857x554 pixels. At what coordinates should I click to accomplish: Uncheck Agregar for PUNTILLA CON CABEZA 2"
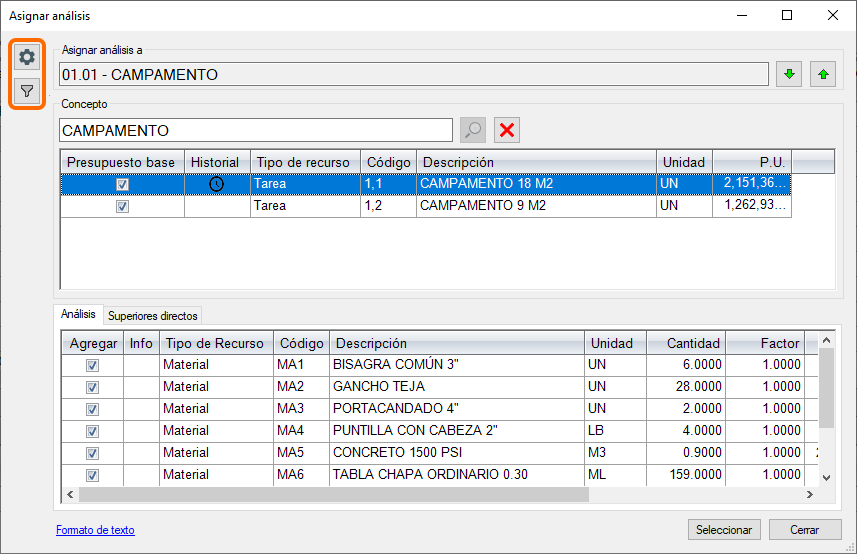[92, 431]
